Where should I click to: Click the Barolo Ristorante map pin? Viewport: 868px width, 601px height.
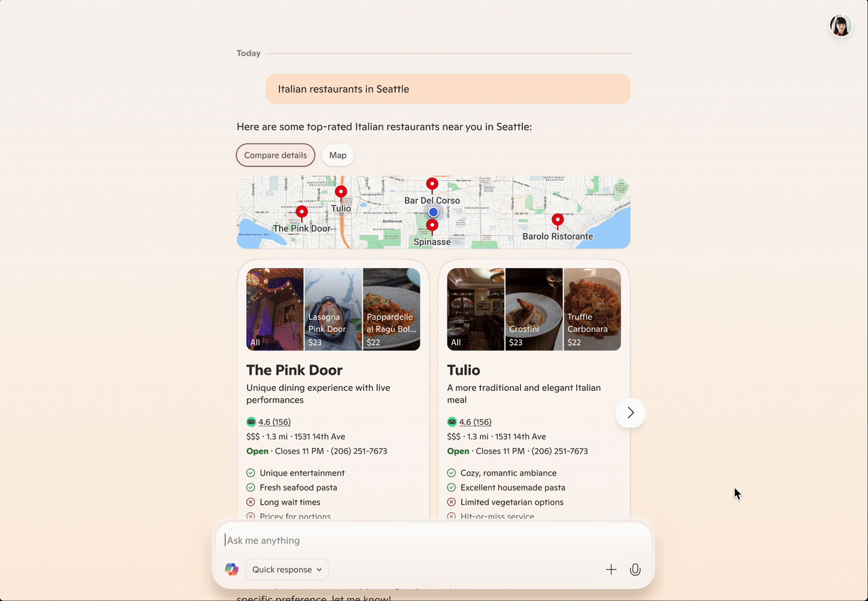pos(557,220)
